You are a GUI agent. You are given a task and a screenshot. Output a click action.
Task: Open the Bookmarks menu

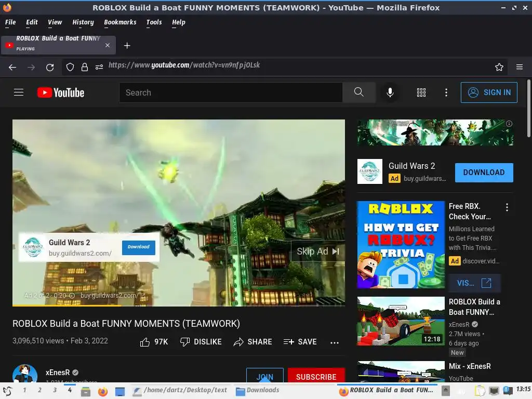120,22
